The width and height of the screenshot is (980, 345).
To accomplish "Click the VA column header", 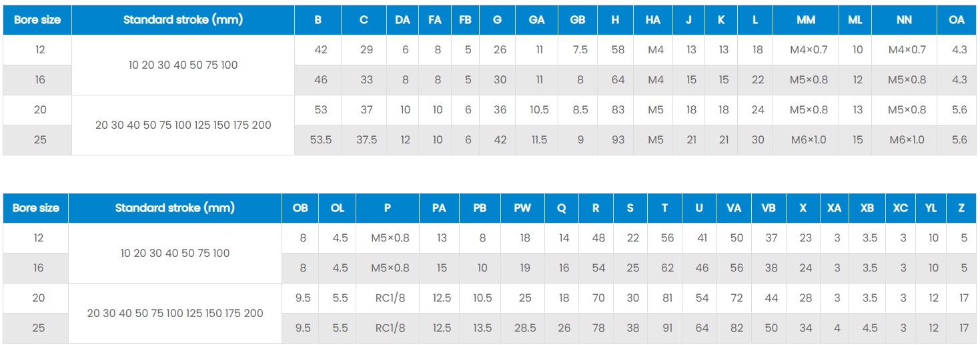I will [x=734, y=208].
